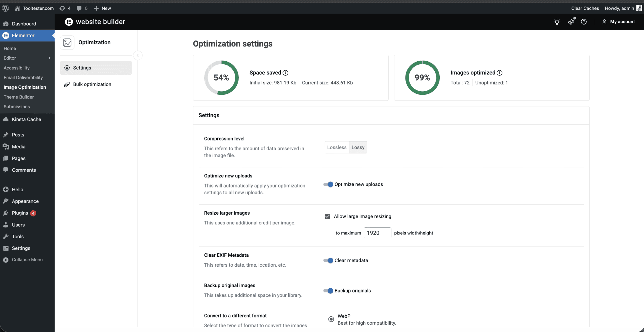Viewport: 644px width, 332px height.
Task: Open the Plugins menu item
Action: pos(20,213)
